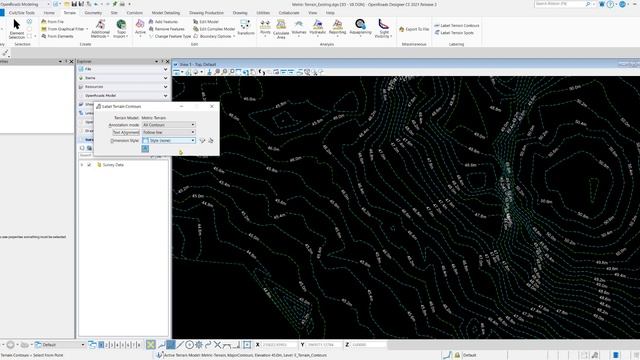
Task: Click the Active terrain tool
Action: (x=140, y=28)
